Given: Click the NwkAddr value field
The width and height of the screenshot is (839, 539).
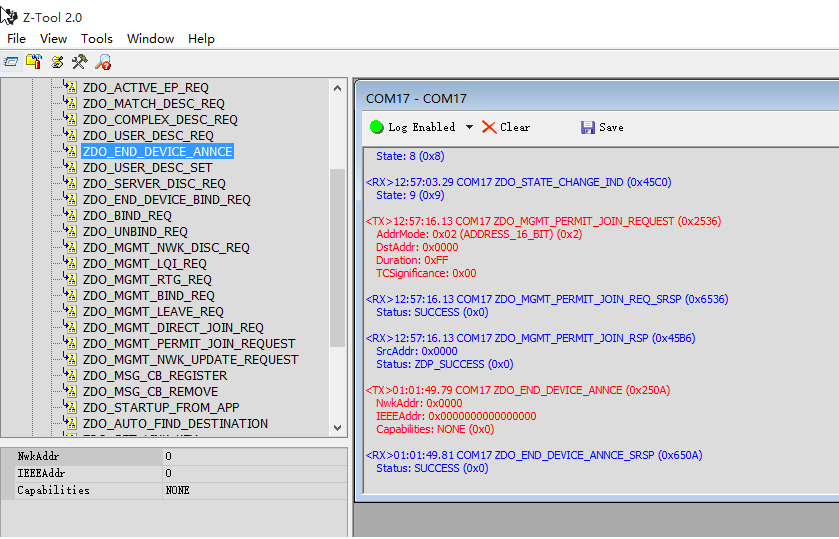Looking at the screenshot, I should click(x=255, y=457).
